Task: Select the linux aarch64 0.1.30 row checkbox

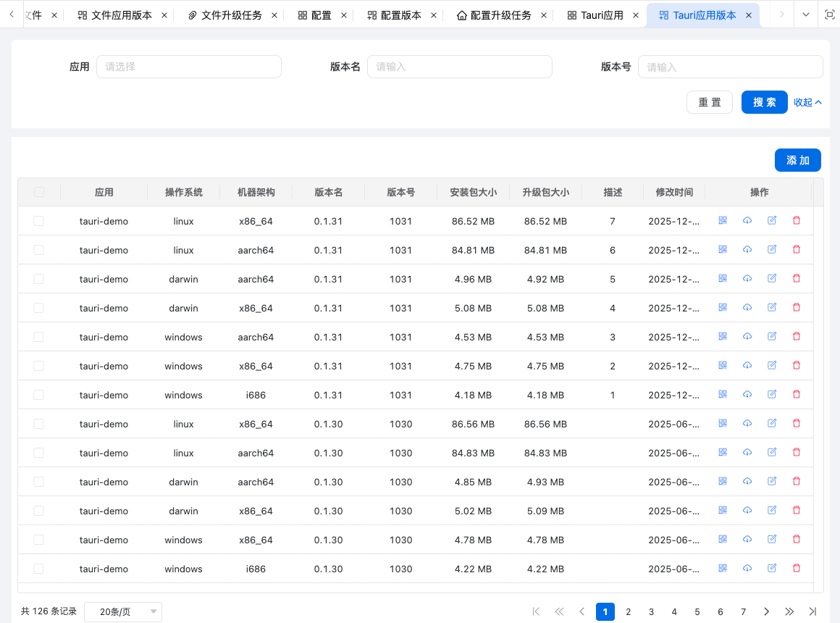Action: tap(39, 453)
